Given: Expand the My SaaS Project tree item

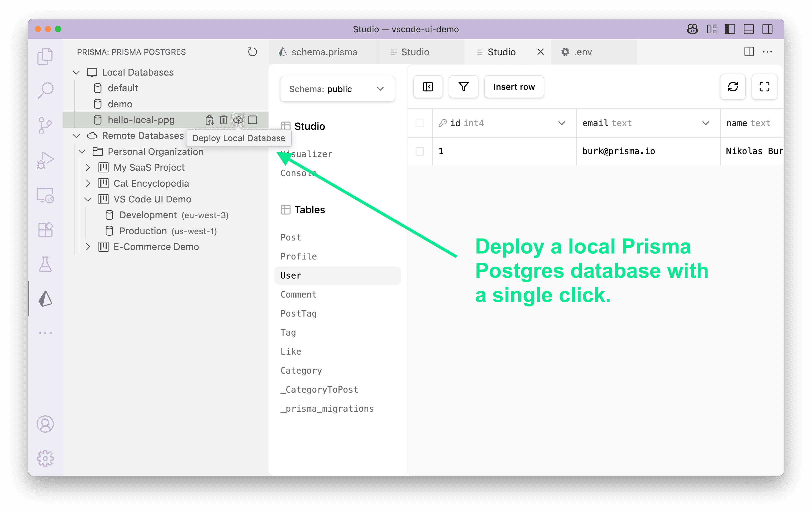Looking at the screenshot, I should tap(88, 167).
